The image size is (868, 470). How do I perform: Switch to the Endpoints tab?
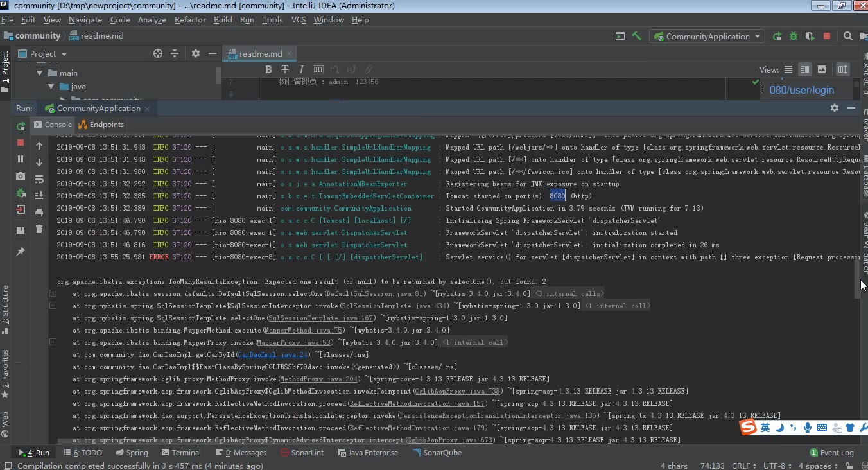tap(101, 125)
